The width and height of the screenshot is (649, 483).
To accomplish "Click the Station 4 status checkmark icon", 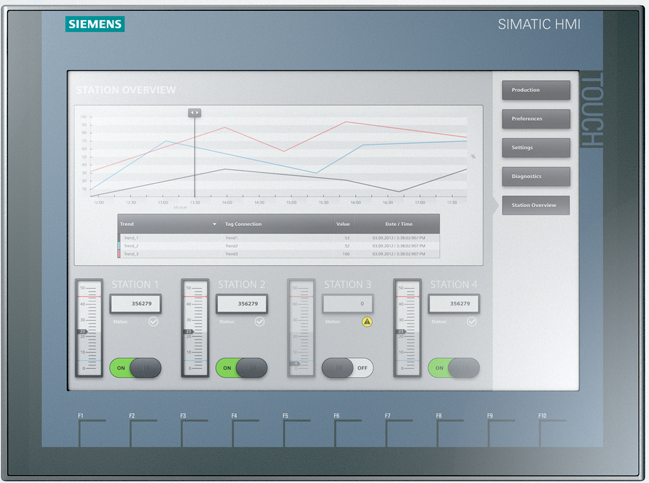I will pyautogui.click(x=471, y=322).
